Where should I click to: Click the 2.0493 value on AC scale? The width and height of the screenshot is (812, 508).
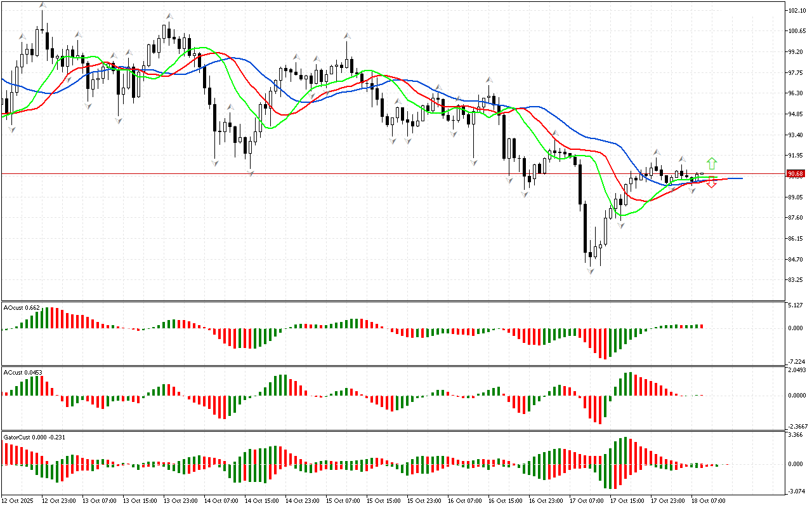coord(797,370)
